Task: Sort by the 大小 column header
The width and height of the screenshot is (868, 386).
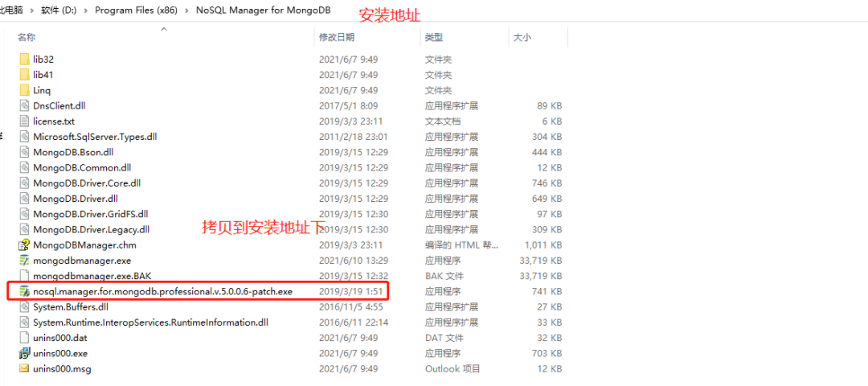Action: 522,37
